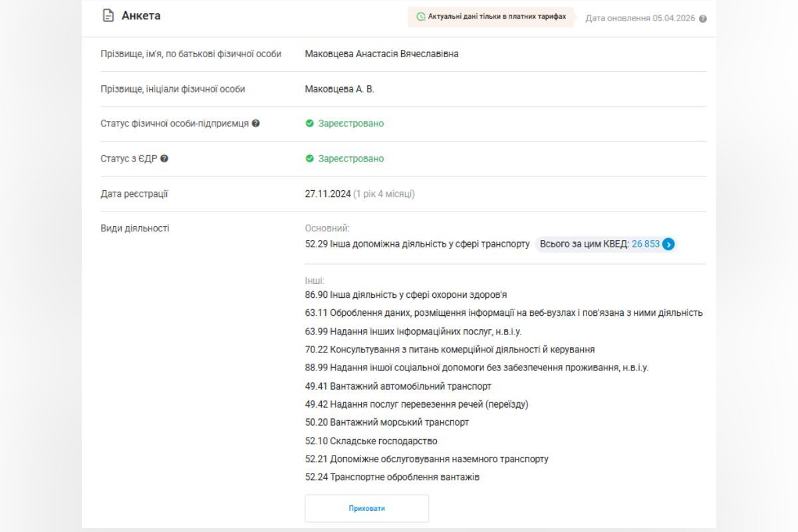The height and width of the screenshot is (532, 798).
Task: Click activity 49.41 Вантажний автомобільний транспорт
Action: [x=398, y=386]
